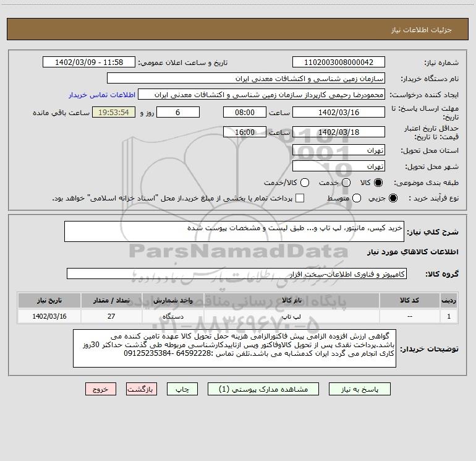Viewport: 476px width, 461px height.
Task: Select the متوسط purchase type radio
Action: (x=357, y=198)
